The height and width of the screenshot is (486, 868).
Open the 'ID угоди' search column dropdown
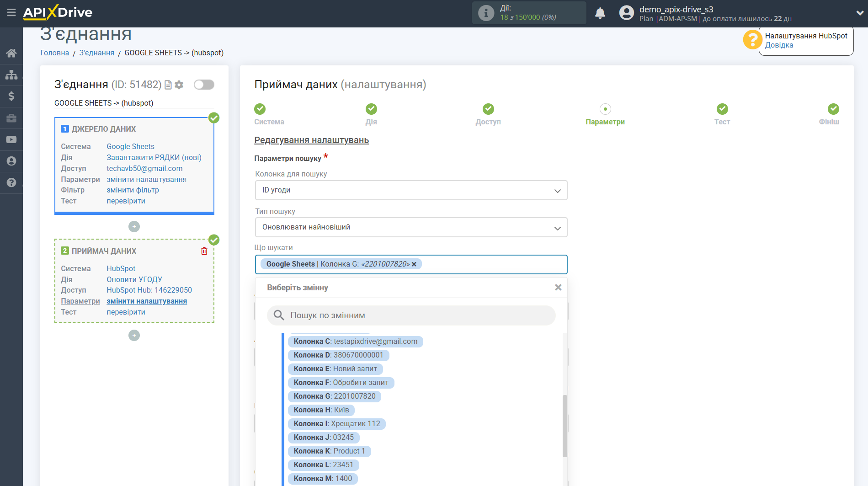[x=411, y=190]
